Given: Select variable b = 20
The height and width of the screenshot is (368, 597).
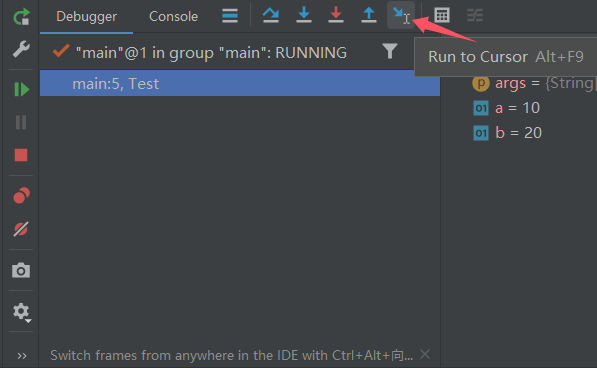Looking at the screenshot, I should 508,133.
